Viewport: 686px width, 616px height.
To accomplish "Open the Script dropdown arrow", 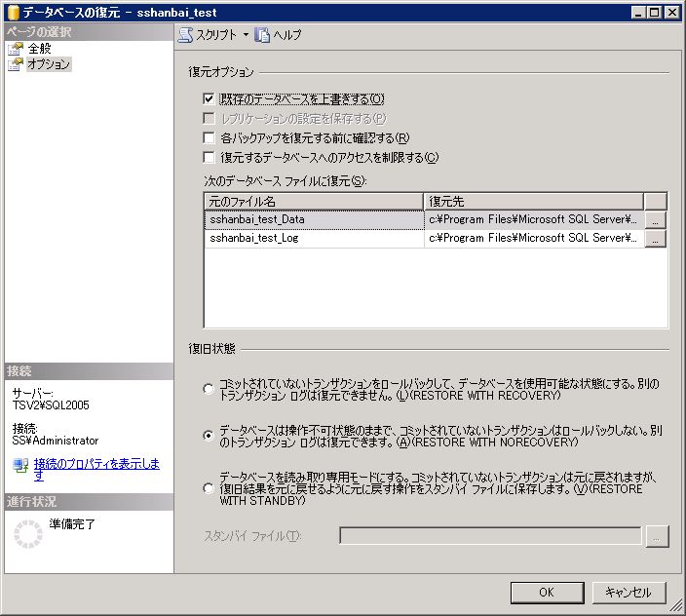I will point(246,34).
